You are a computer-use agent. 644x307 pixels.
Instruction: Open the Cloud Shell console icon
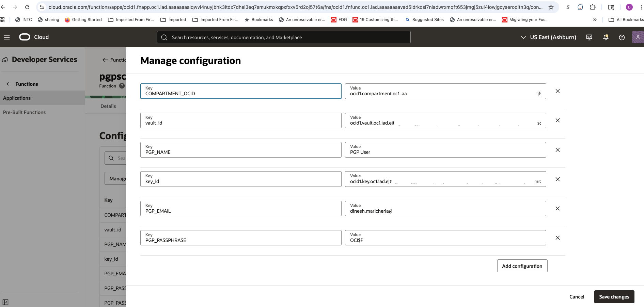tap(589, 37)
